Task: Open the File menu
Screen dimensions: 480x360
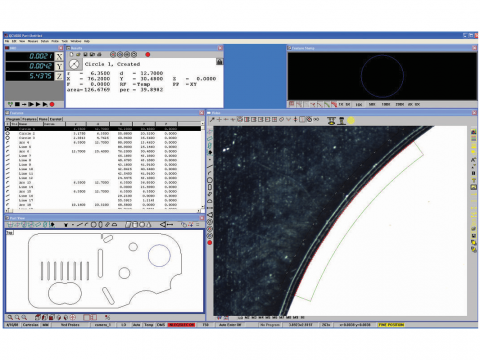Action: point(7,41)
